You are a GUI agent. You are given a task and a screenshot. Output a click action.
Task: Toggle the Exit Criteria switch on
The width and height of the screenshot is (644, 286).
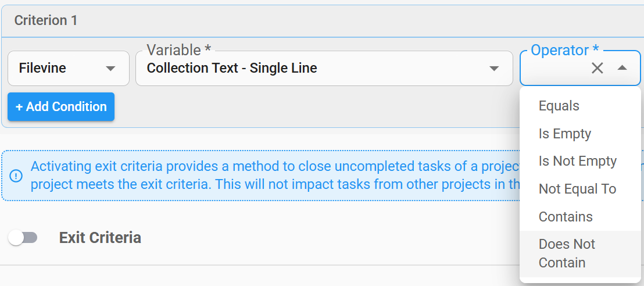point(23,238)
